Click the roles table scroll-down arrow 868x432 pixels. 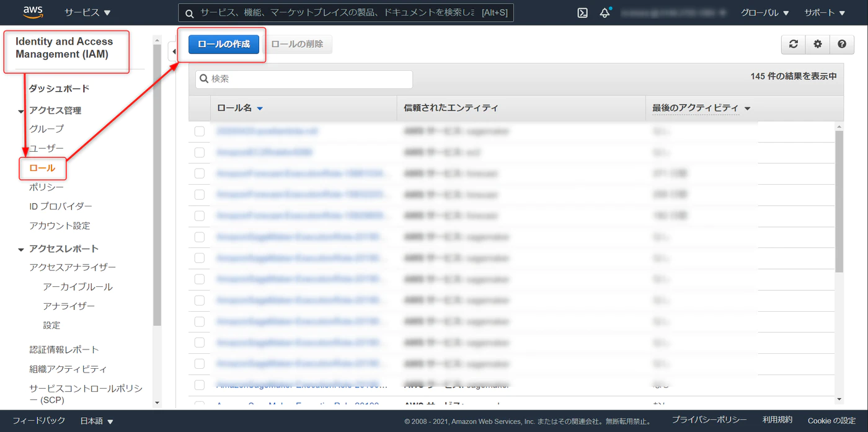pos(839,400)
